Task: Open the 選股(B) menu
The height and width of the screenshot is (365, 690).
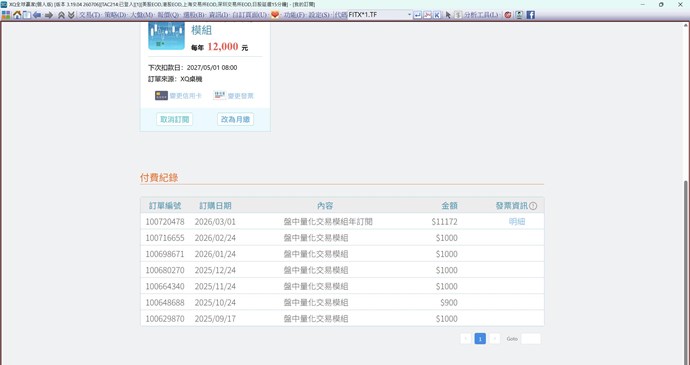Action: pyautogui.click(x=194, y=15)
